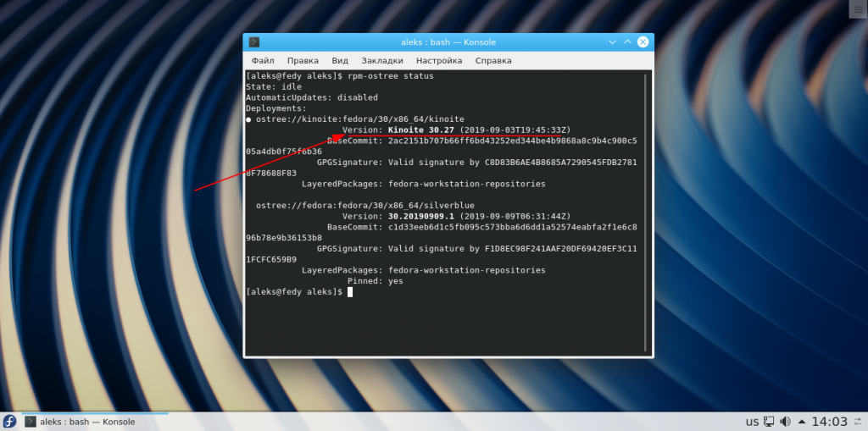Open the Правка menu
Viewport: 868px width, 431px height.
click(x=303, y=61)
